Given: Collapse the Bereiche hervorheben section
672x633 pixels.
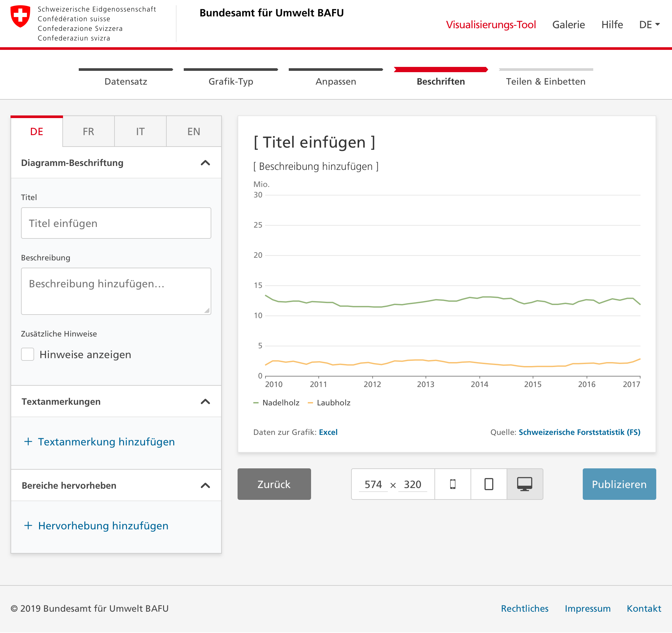Looking at the screenshot, I should pyautogui.click(x=205, y=486).
